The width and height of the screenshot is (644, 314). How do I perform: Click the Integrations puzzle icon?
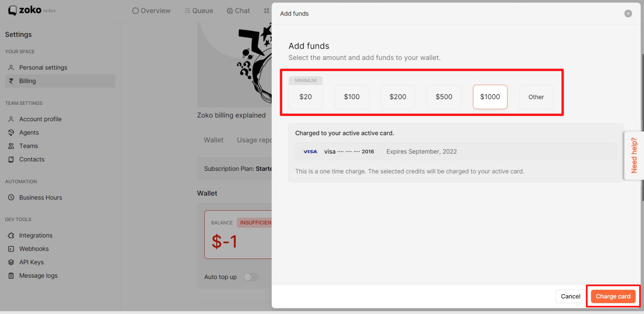(11, 235)
